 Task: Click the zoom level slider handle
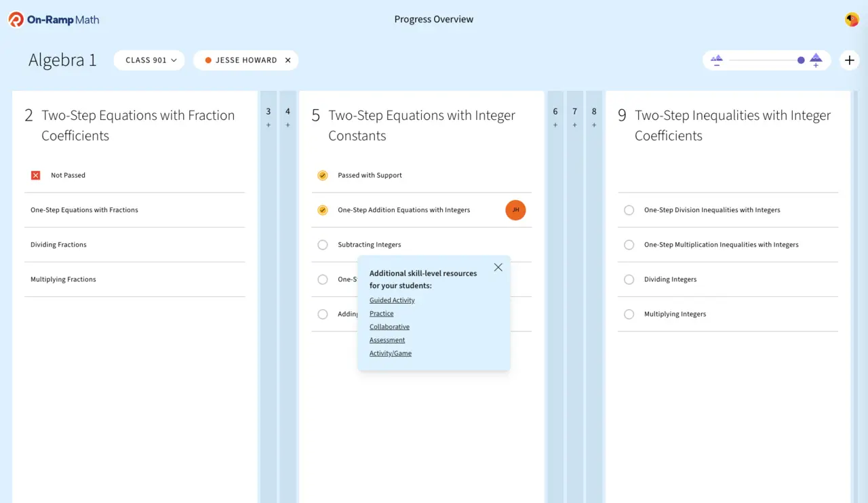coord(801,60)
